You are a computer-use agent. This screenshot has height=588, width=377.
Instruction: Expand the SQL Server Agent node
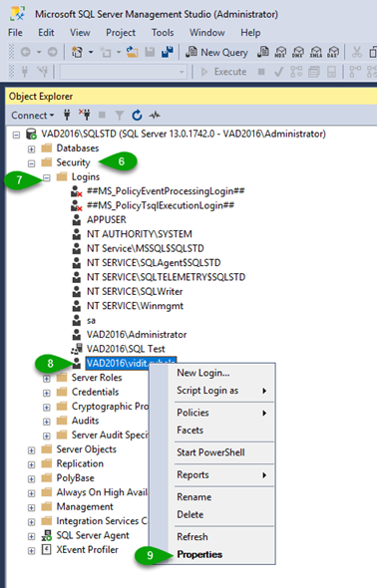click(32, 536)
